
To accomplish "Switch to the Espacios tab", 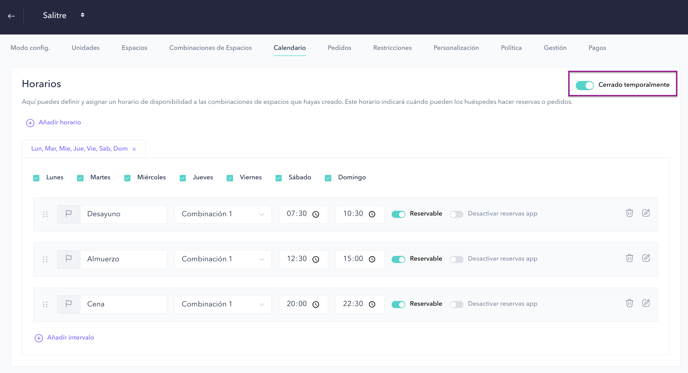I will (134, 48).
